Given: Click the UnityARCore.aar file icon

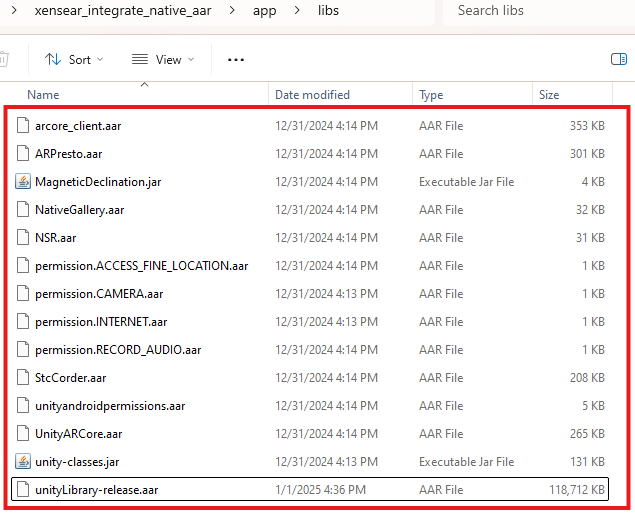Looking at the screenshot, I should pyautogui.click(x=24, y=434).
